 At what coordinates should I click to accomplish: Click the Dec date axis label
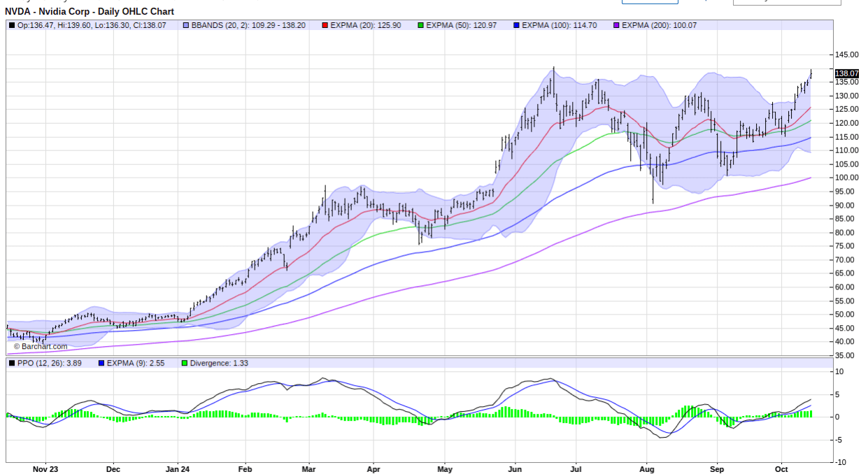113,469
